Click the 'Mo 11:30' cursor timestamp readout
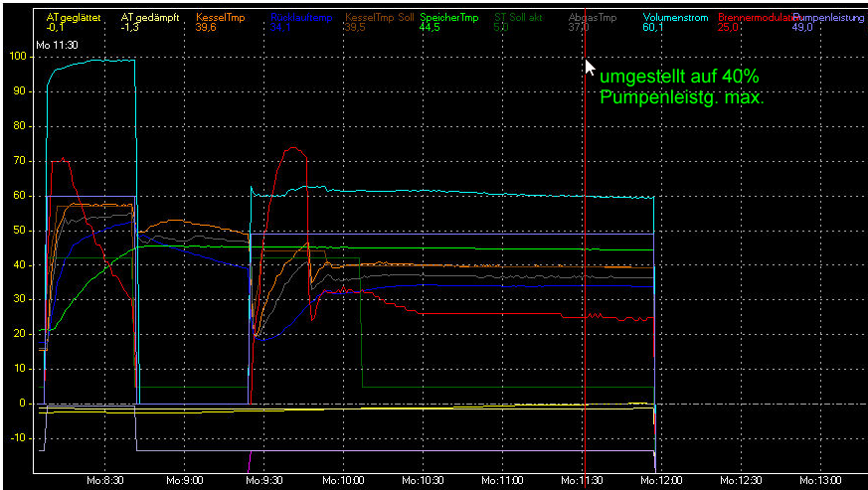868x490 pixels. pos(56,45)
